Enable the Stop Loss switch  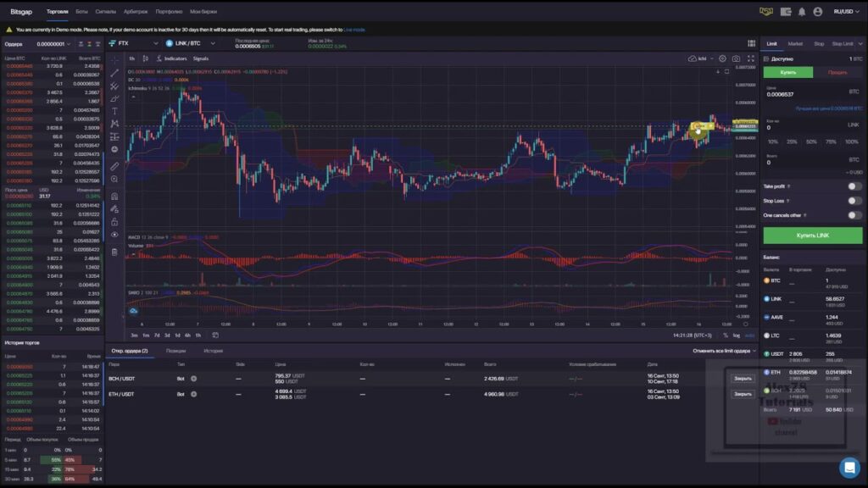tap(854, 201)
